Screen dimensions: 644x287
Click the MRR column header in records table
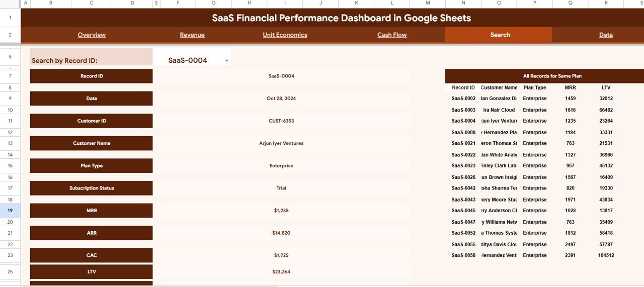pyautogui.click(x=571, y=87)
